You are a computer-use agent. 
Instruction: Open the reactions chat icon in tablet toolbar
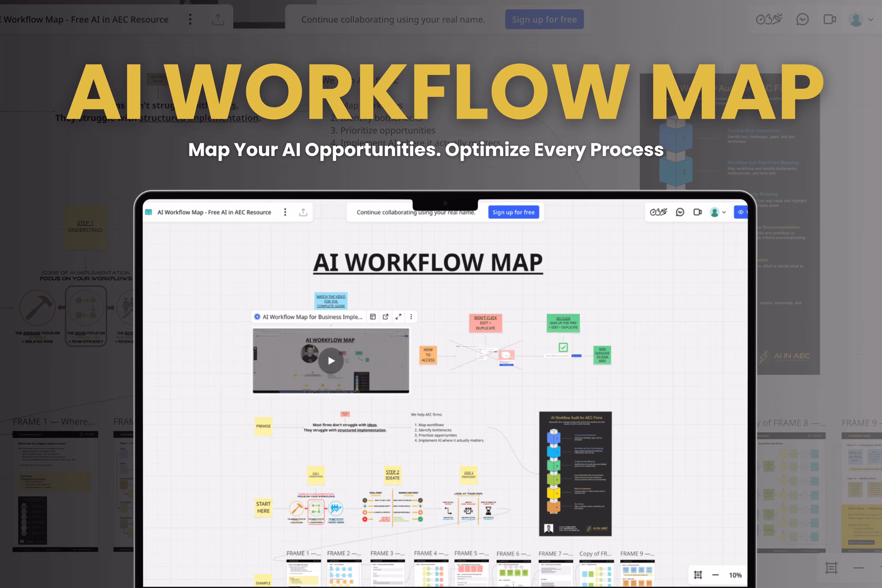(x=680, y=212)
